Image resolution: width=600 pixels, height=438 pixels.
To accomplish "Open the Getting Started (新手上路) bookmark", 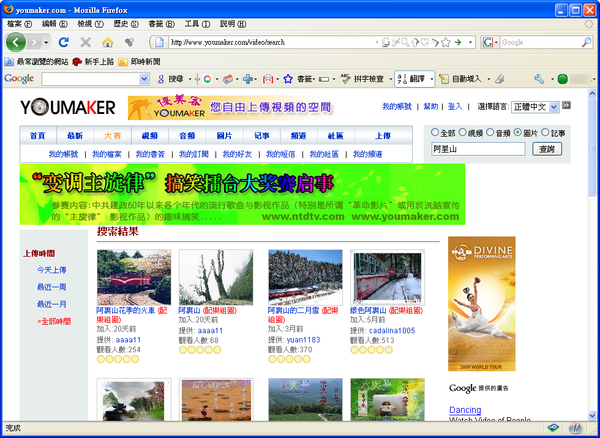I will pyautogui.click(x=93, y=62).
